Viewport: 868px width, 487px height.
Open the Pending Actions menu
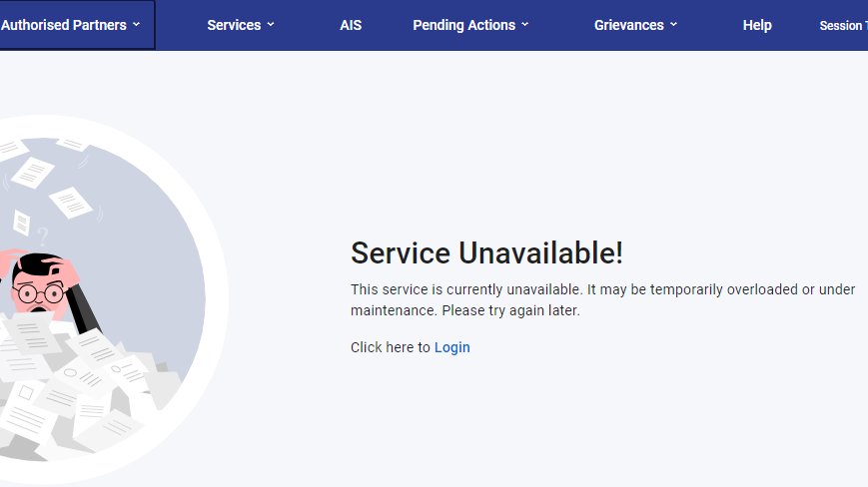click(470, 25)
